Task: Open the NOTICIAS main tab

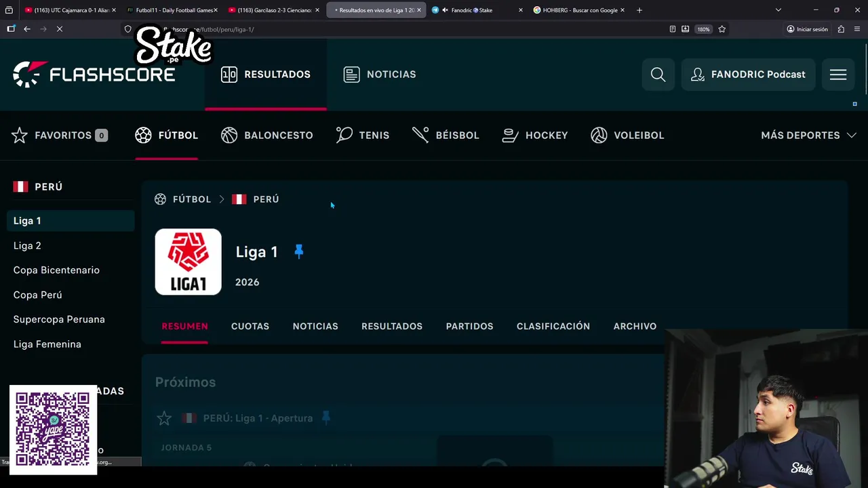Action: [x=380, y=75]
